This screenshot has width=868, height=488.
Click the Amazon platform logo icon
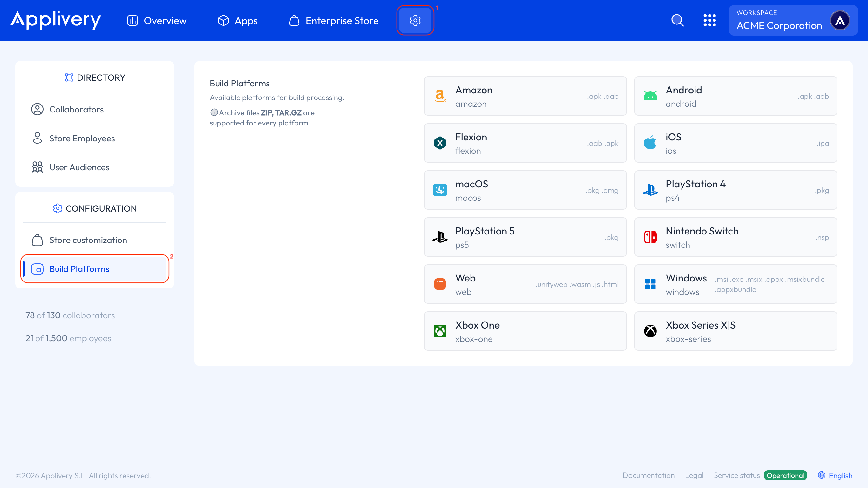click(x=440, y=96)
